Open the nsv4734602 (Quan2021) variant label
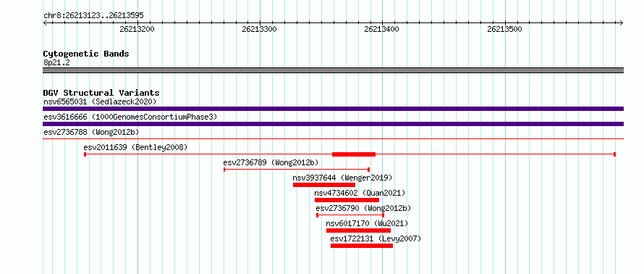This screenshot has height=274, width=644. (360, 193)
